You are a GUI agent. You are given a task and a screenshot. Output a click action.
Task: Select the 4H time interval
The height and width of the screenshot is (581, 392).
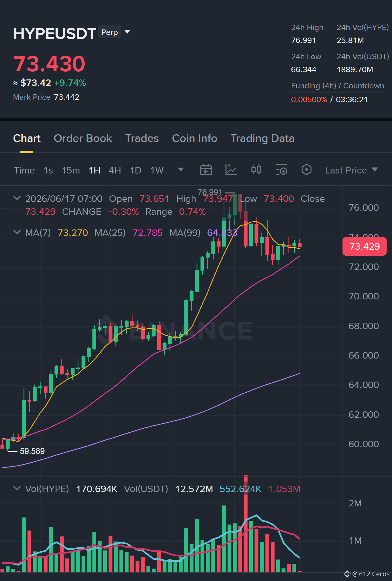115,170
